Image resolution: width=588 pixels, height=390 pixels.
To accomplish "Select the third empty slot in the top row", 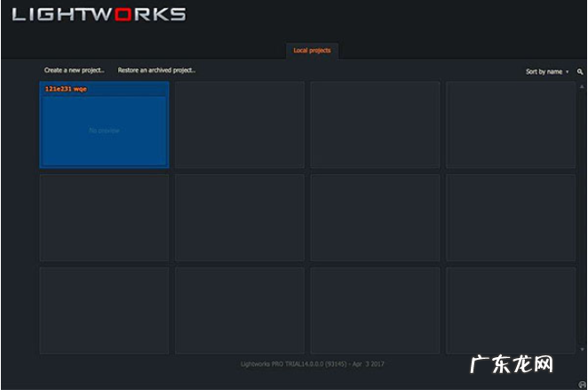I will 375,124.
